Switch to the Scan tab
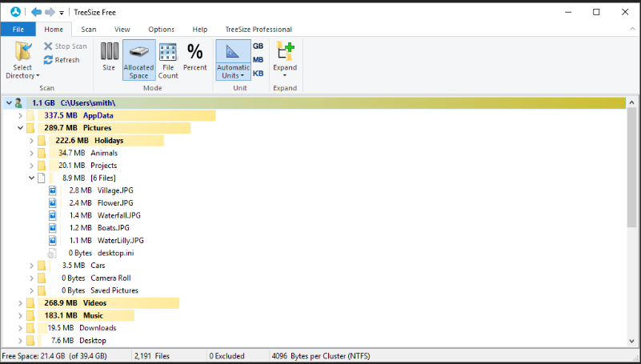 click(89, 30)
